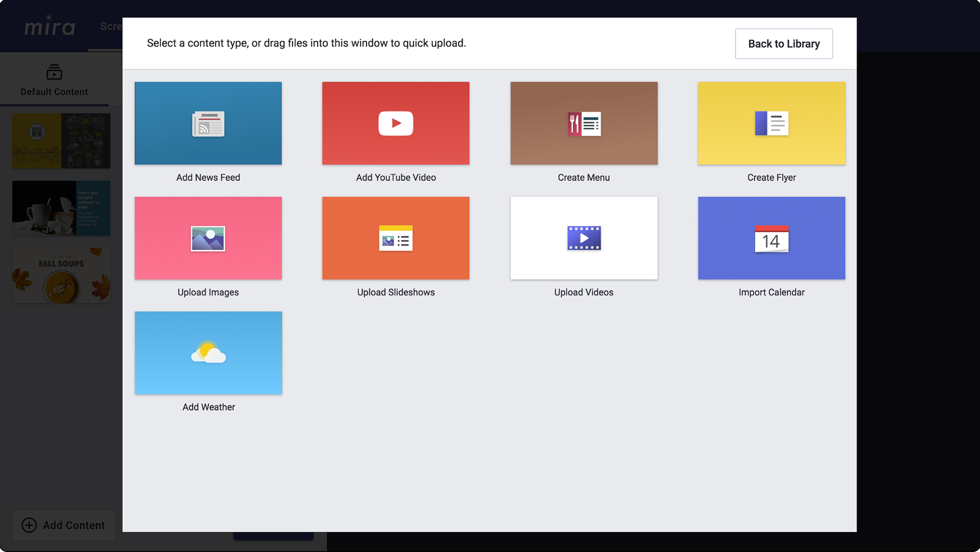Click the Upload Images icon
The image size is (980, 552).
point(208,238)
